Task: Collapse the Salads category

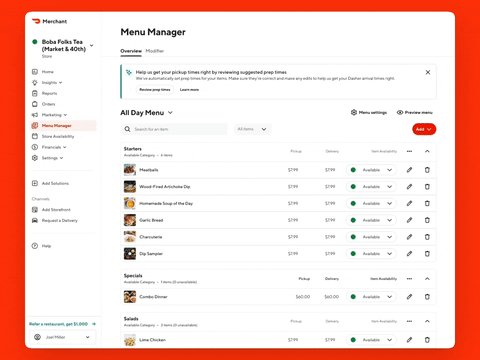Action: coord(427,321)
